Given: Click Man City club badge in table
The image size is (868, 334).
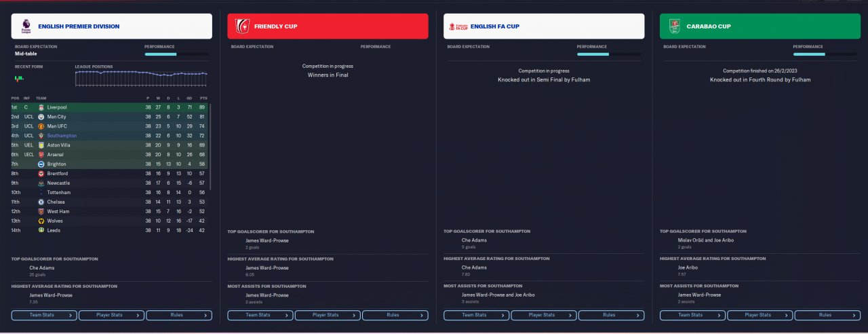Looking at the screenshot, I should [x=41, y=117].
